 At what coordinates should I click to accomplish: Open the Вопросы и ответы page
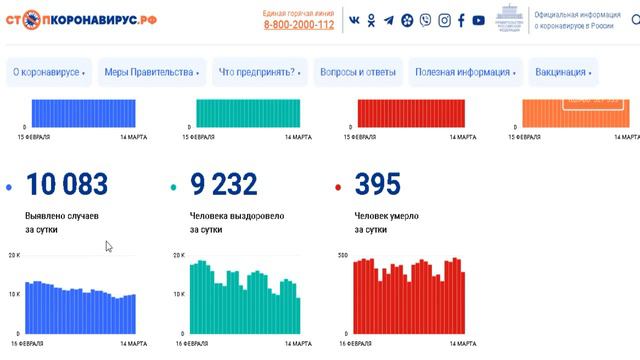pos(358,72)
